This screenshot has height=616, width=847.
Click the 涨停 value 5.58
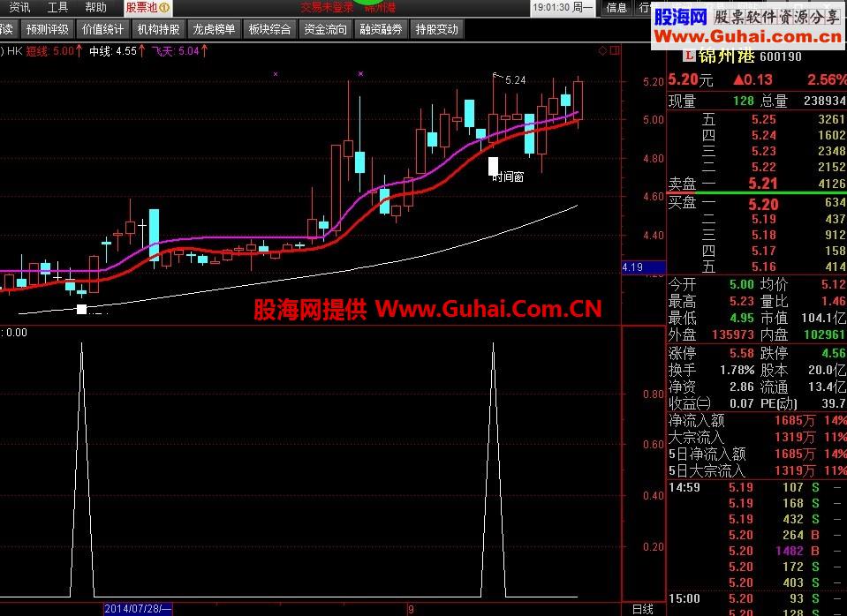(742, 354)
